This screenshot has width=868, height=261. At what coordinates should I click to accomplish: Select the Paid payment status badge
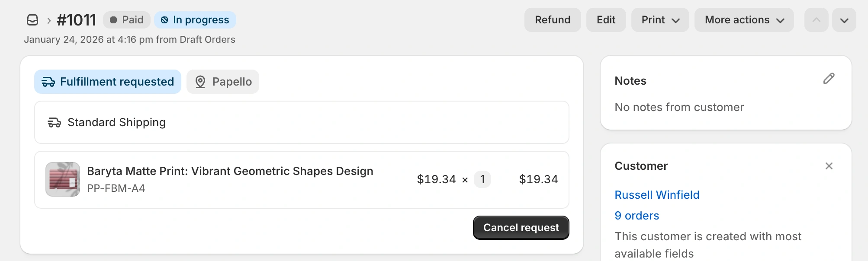coord(126,19)
